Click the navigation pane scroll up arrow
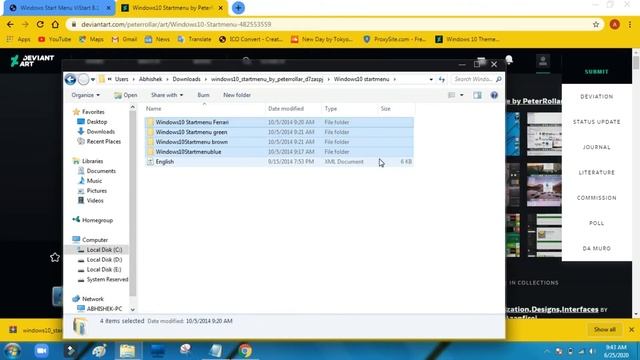640x360 pixels. 133,107
